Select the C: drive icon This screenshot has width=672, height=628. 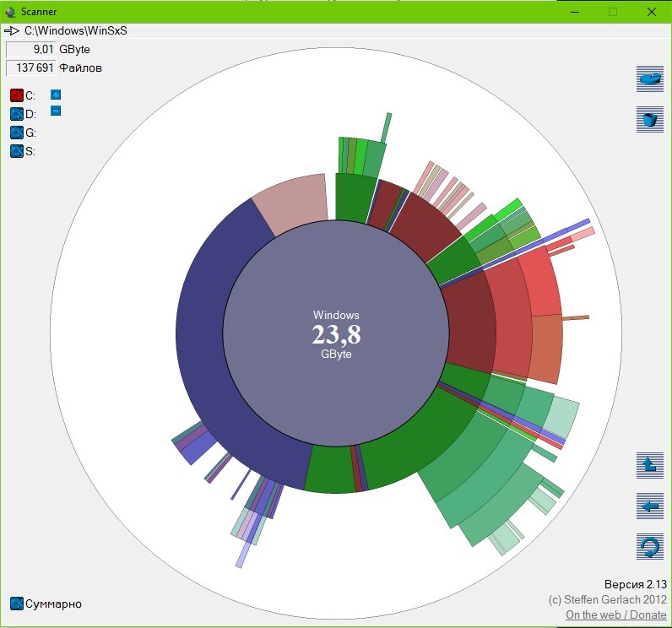[17, 95]
